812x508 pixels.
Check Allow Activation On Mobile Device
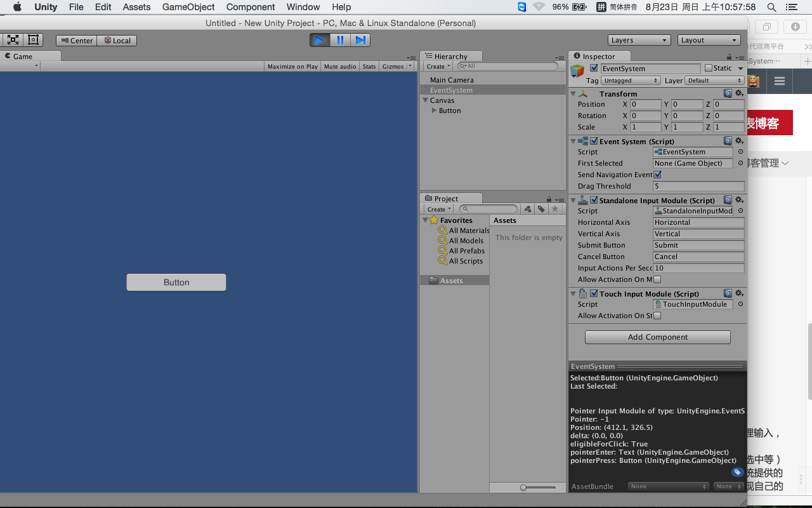tap(657, 279)
